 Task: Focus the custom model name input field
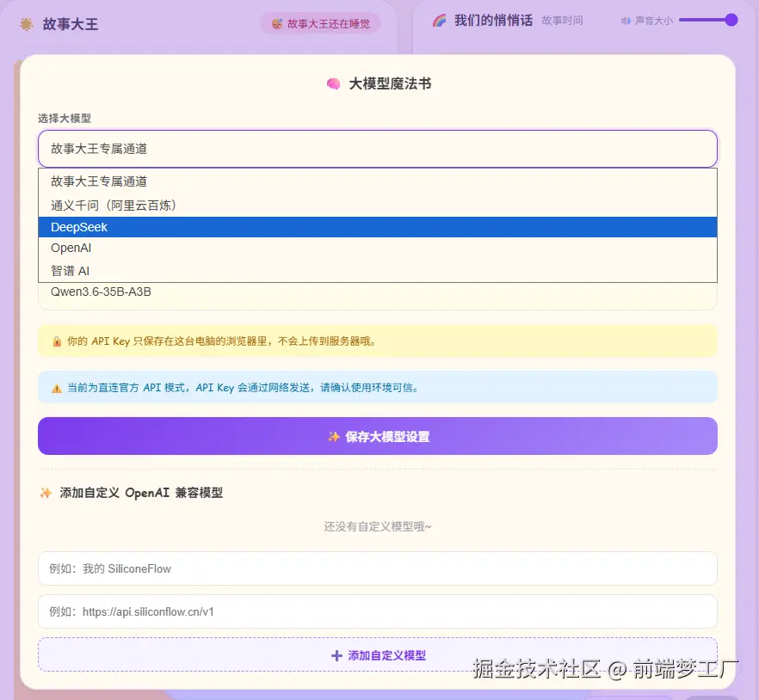(378, 568)
